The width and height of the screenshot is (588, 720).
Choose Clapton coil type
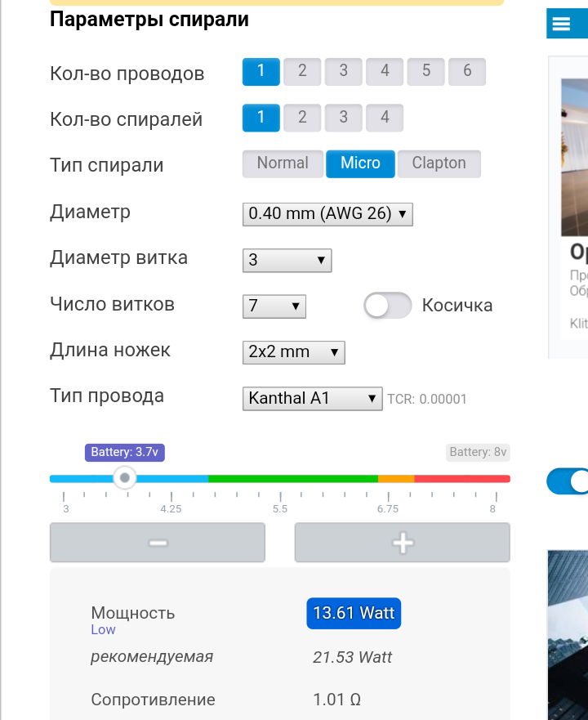pyautogui.click(x=439, y=163)
